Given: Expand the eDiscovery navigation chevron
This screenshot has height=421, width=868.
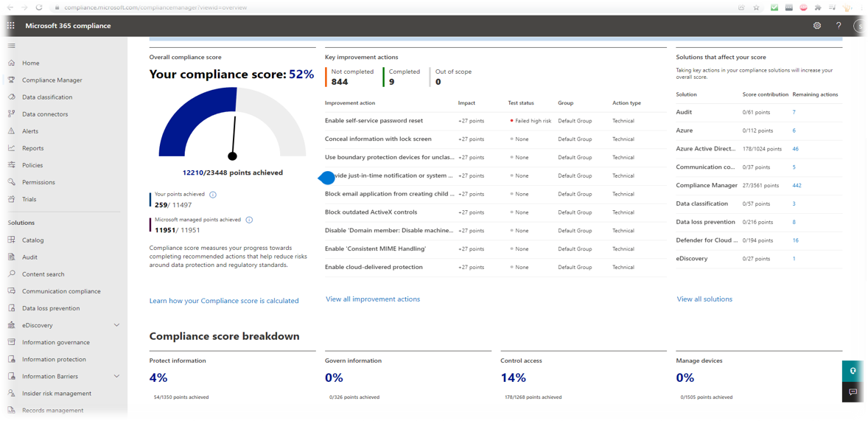Looking at the screenshot, I should click(x=116, y=325).
